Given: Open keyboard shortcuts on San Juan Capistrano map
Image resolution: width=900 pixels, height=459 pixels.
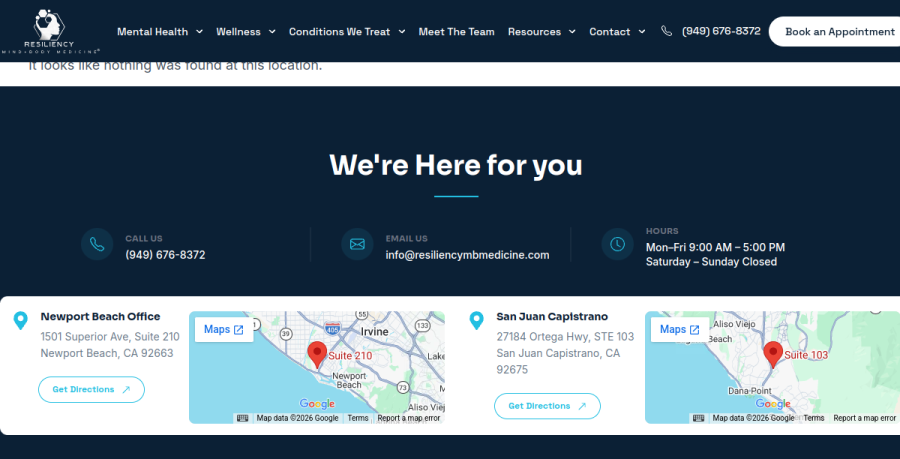Looking at the screenshot, I should (699, 418).
